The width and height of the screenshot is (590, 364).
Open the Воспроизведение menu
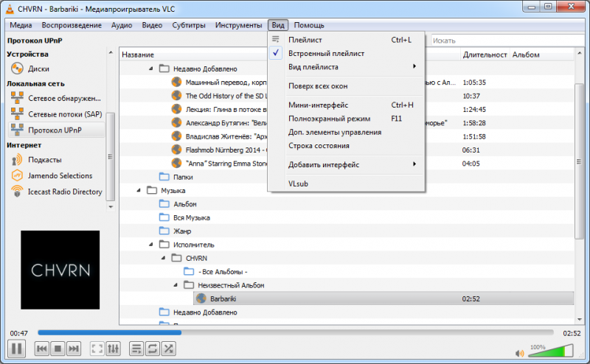click(72, 25)
